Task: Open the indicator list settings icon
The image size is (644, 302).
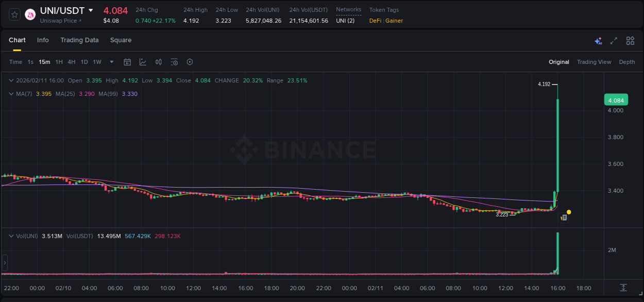Action: pos(174,61)
